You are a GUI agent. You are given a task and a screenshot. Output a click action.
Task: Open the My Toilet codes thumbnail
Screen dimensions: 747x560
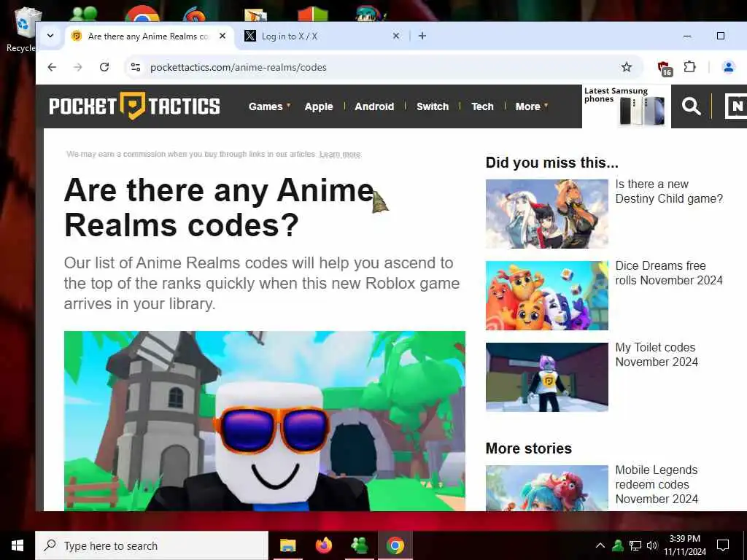547,377
